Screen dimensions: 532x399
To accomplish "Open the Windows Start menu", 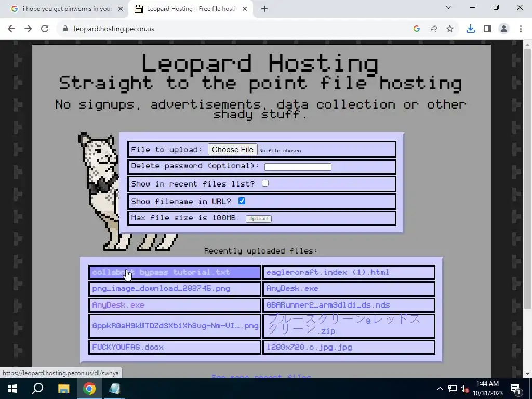I will point(12,389).
